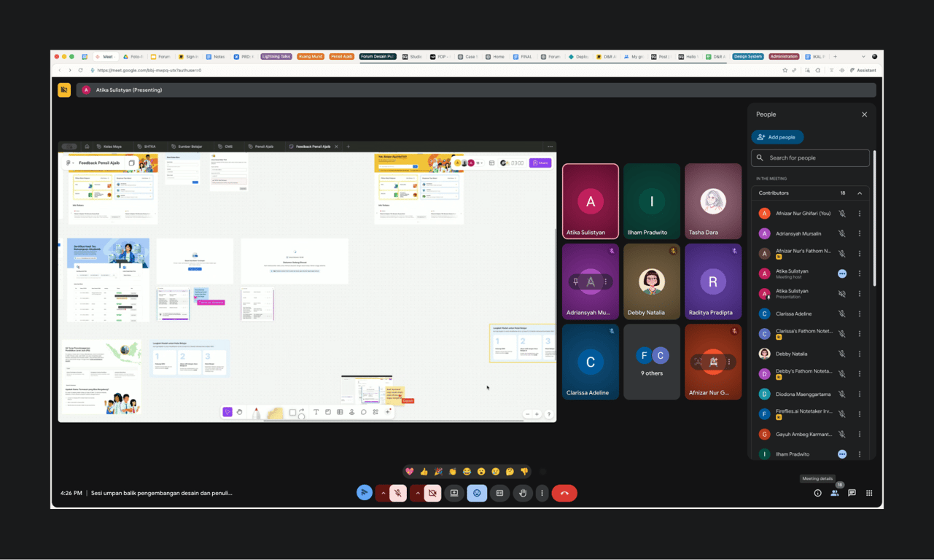Click the Add people button
Image resolution: width=934 pixels, height=560 pixels.
777,137
